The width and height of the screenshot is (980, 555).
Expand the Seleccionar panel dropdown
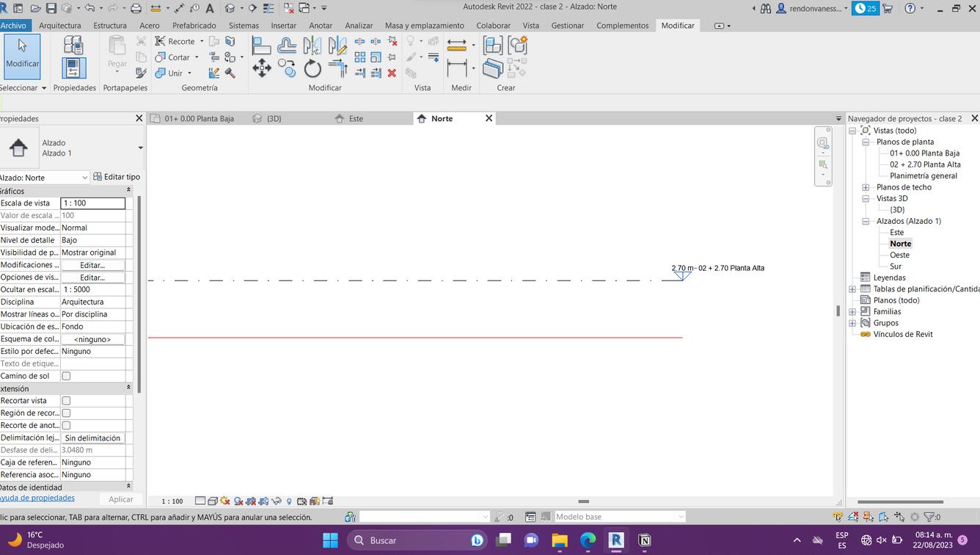43,88
